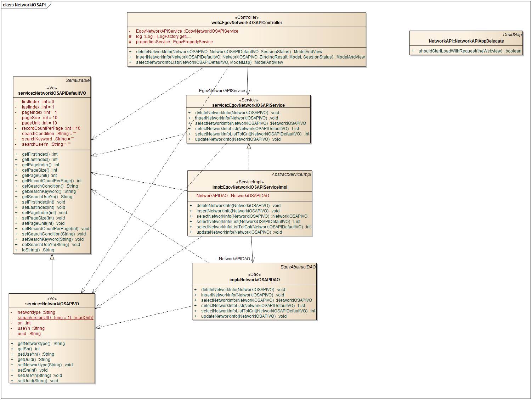532x400 pixels.
Task: Select the propertiesService attribute in Controller
Action: coord(174,42)
